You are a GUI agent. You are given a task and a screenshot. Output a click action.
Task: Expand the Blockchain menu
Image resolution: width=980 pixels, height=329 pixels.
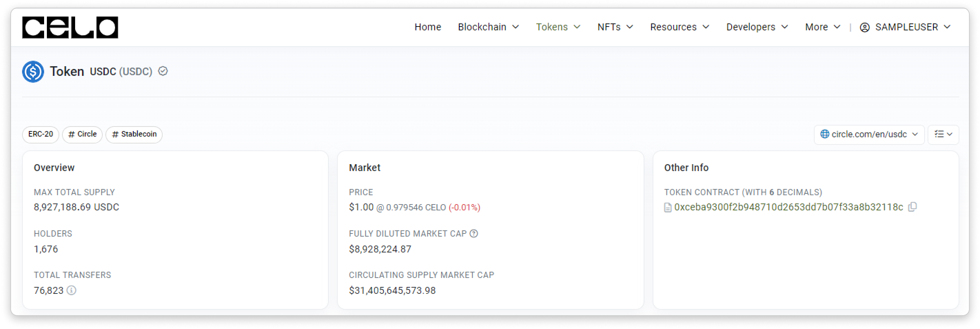[488, 28]
